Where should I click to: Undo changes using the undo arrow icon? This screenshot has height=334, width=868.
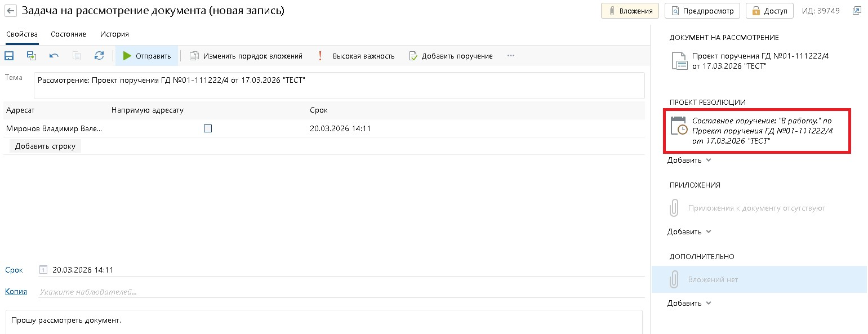tap(54, 56)
